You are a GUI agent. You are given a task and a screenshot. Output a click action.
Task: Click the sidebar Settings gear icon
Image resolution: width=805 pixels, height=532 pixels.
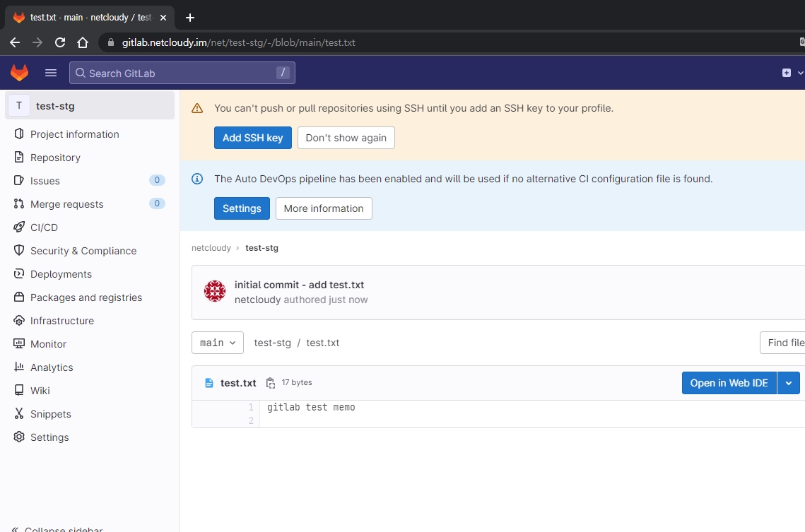tap(19, 437)
